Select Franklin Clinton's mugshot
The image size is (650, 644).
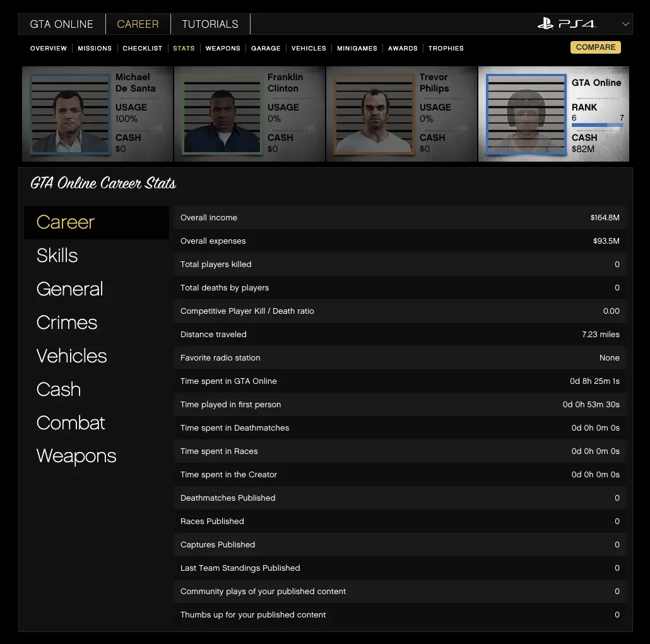pos(221,114)
